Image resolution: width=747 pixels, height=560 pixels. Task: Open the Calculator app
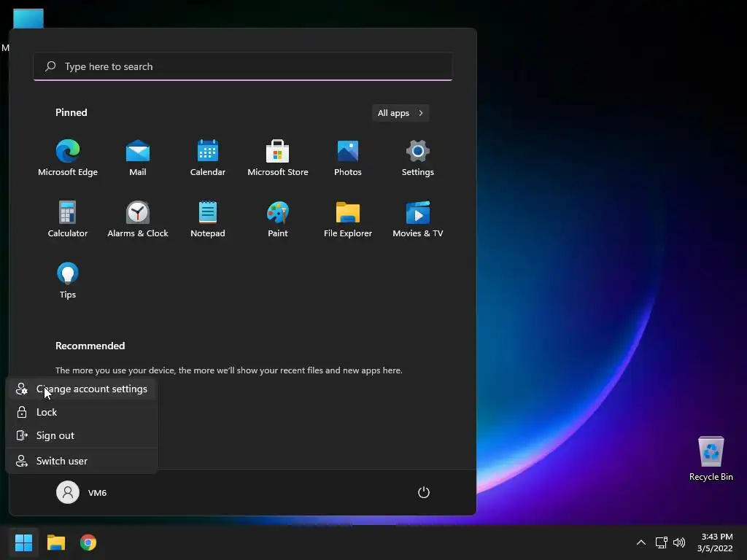point(68,219)
